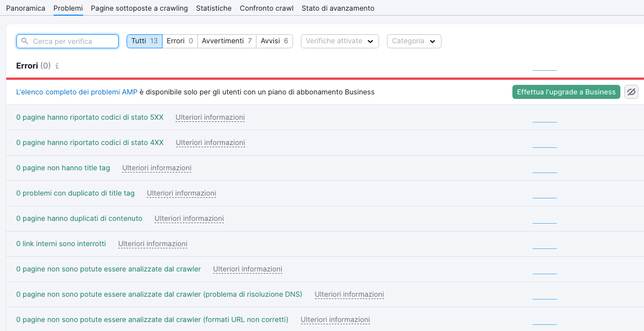Open the Stato di avanzamento tab
The image size is (644, 331).
337,8
